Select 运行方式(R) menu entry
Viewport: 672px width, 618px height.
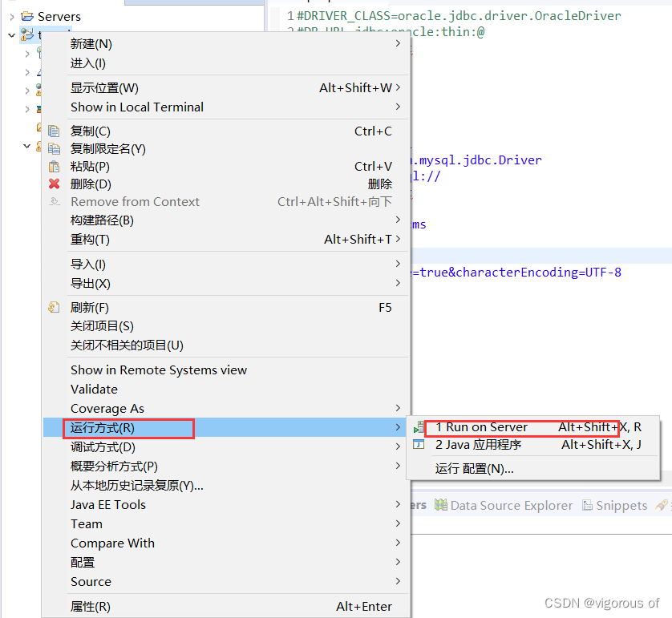(x=226, y=427)
